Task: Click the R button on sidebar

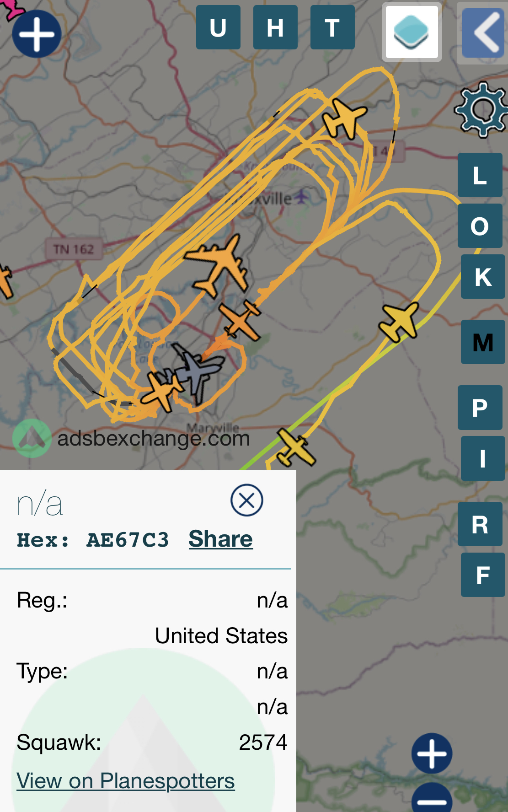Action: 480,524
